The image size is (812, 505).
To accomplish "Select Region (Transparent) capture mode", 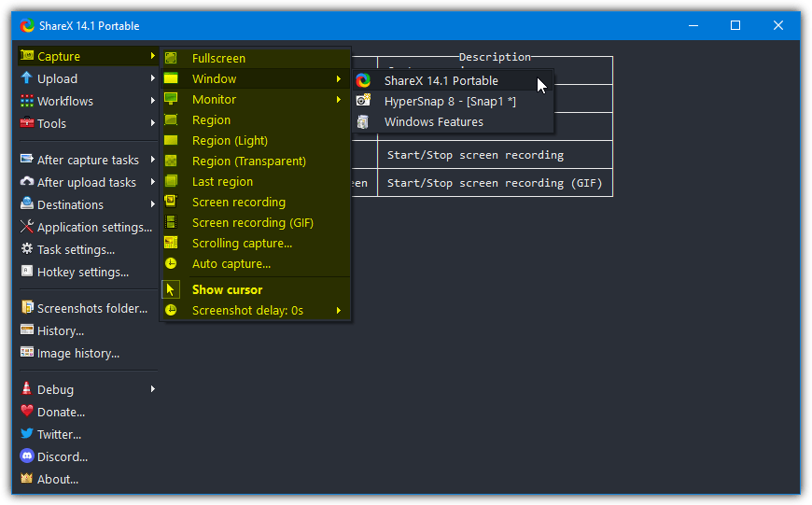I will (256, 161).
